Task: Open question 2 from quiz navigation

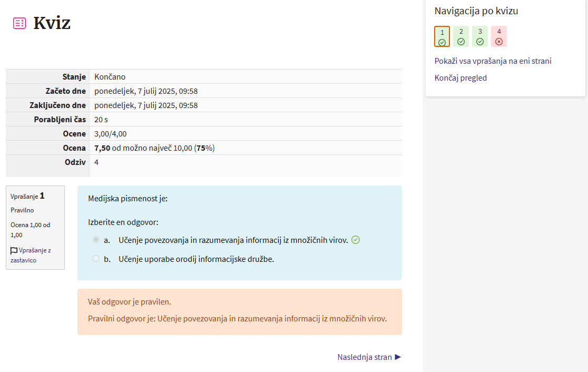Action: pyautogui.click(x=461, y=36)
